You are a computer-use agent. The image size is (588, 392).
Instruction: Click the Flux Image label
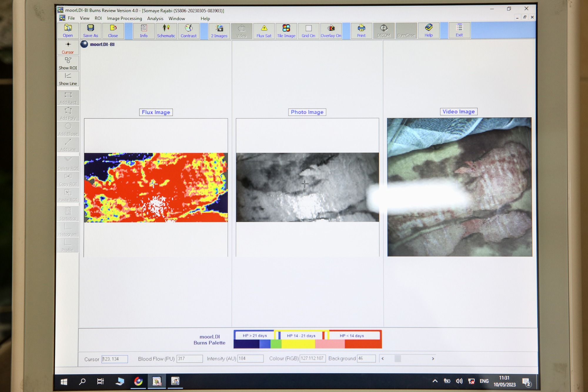[x=156, y=112]
